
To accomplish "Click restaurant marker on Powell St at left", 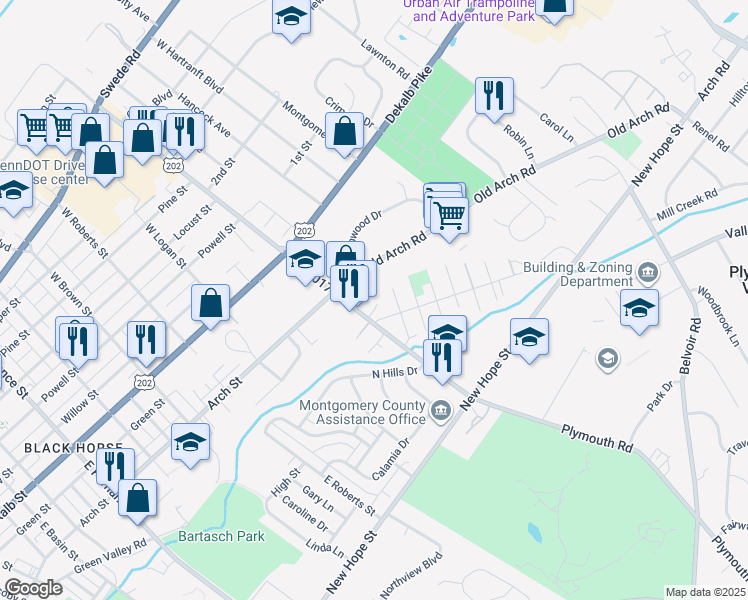I will [x=78, y=342].
